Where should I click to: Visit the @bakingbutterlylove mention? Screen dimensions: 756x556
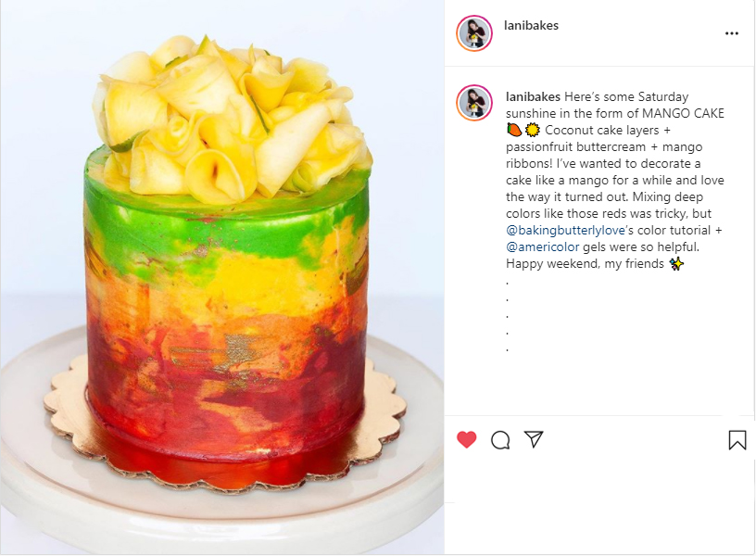pos(565,231)
